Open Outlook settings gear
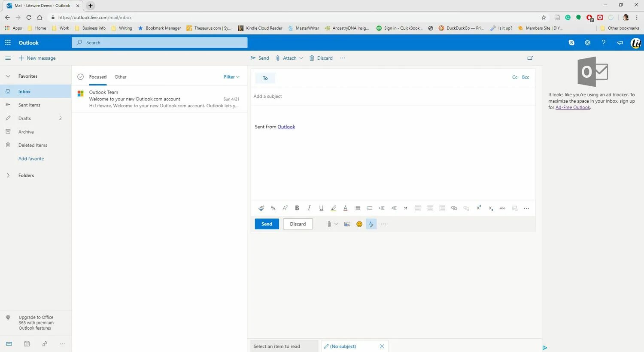 point(587,42)
